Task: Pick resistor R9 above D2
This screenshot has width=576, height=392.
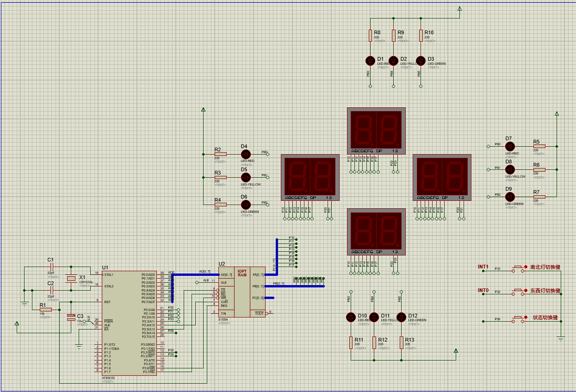Action: click(x=394, y=35)
